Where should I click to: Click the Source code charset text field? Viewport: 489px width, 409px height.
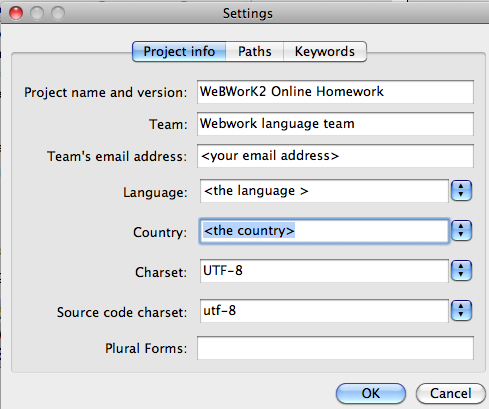pyautogui.click(x=324, y=311)
